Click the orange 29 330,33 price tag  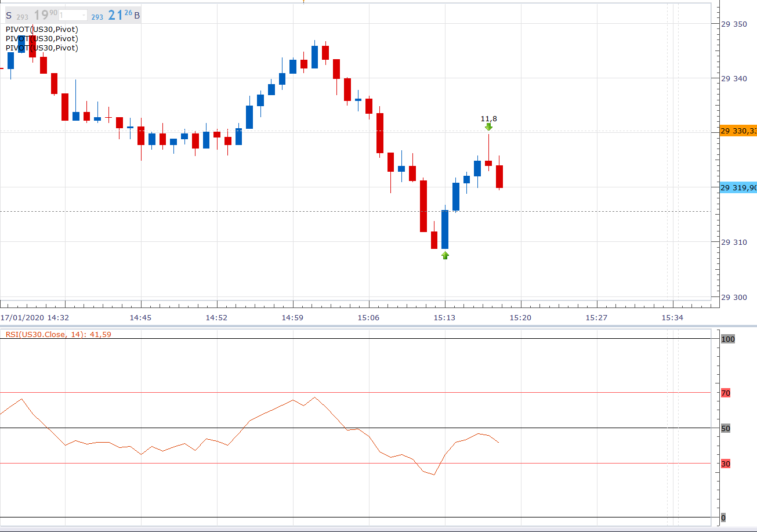click(x=738, y=131)
